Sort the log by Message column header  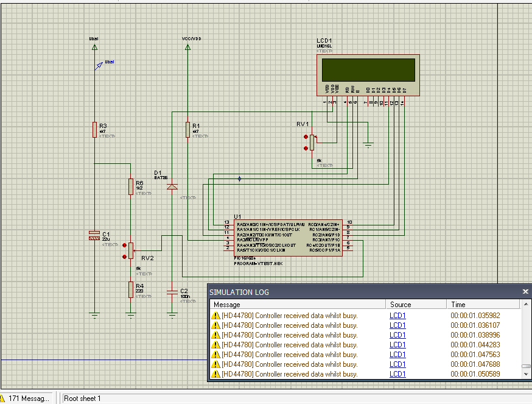[x=297, y=304]
